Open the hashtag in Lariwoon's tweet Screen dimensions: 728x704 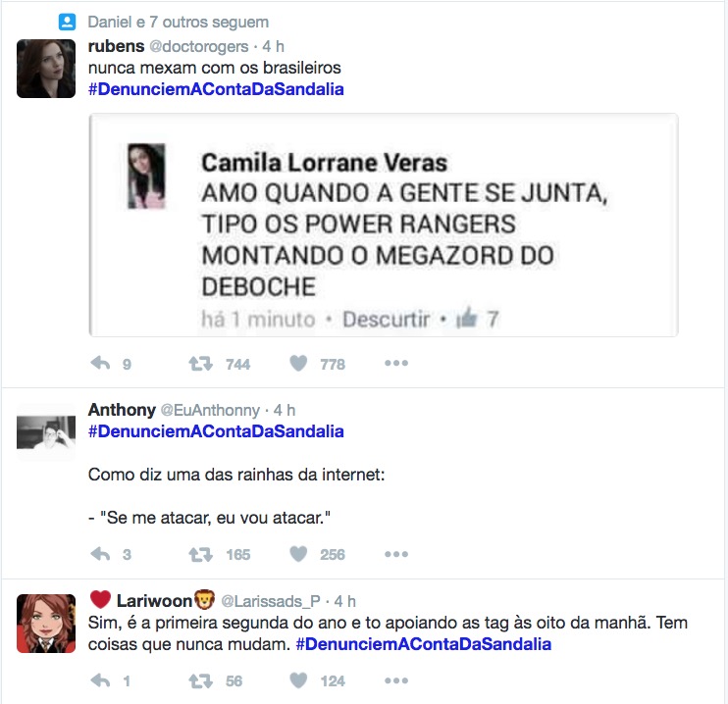click(x=424, y=644)
